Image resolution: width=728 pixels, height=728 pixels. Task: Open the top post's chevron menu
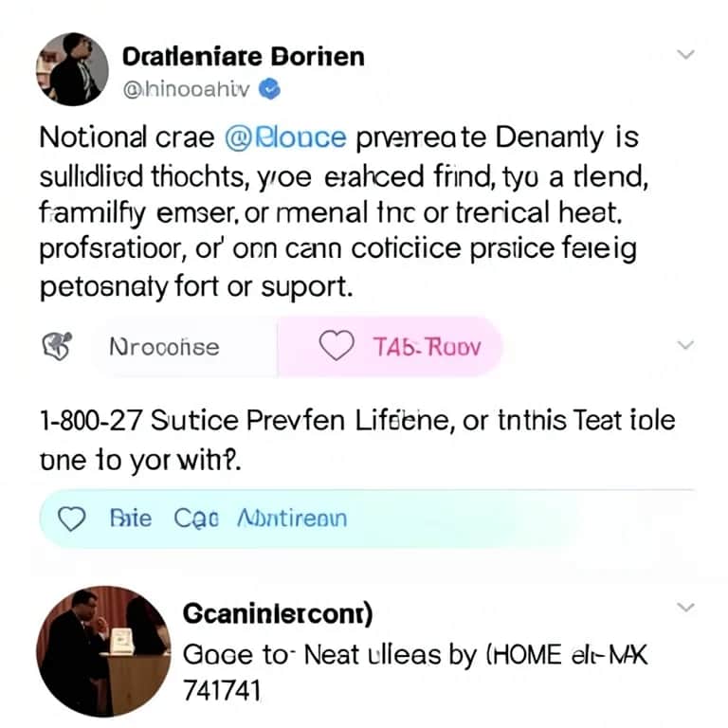[x=685, y=55]
